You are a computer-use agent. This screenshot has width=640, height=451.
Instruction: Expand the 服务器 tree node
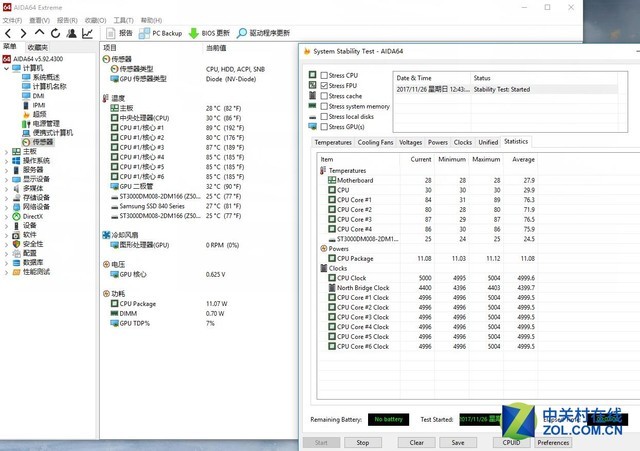tap(6, 170)
